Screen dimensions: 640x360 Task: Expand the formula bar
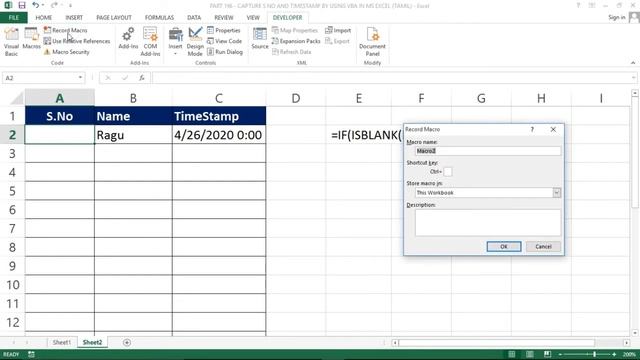(x=633, y=78)
